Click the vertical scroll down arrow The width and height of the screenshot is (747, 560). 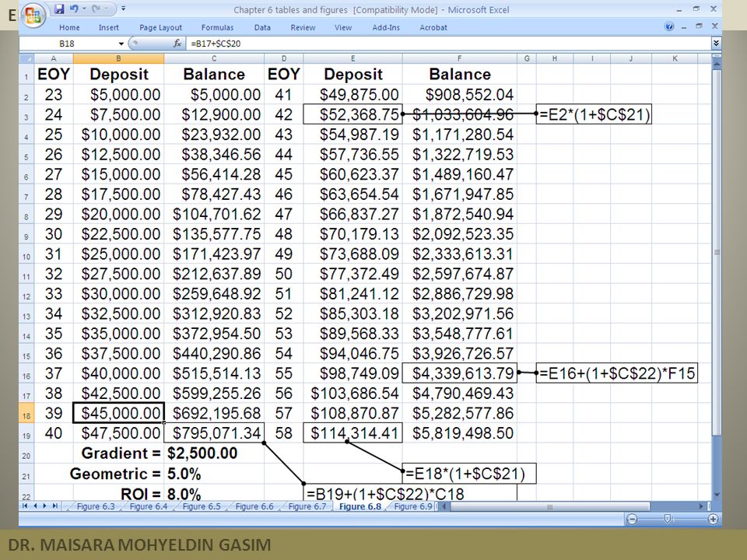(717, 495)
